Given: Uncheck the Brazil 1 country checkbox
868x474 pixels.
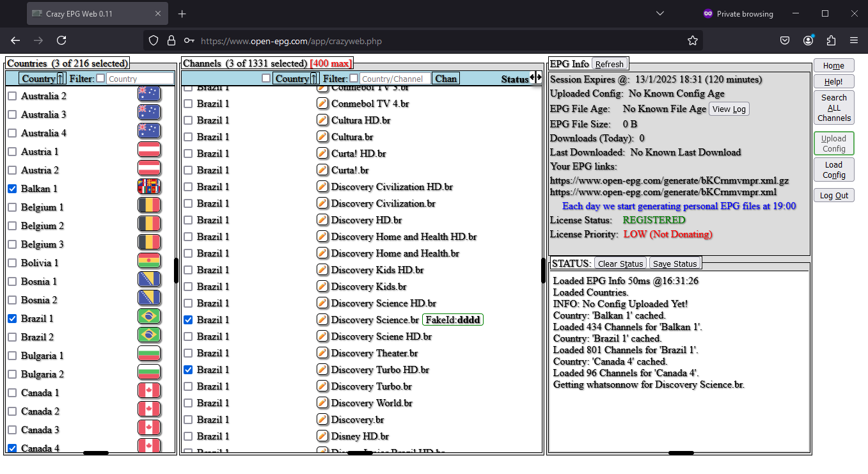Looking at the screenshot, I should (12, 319).
